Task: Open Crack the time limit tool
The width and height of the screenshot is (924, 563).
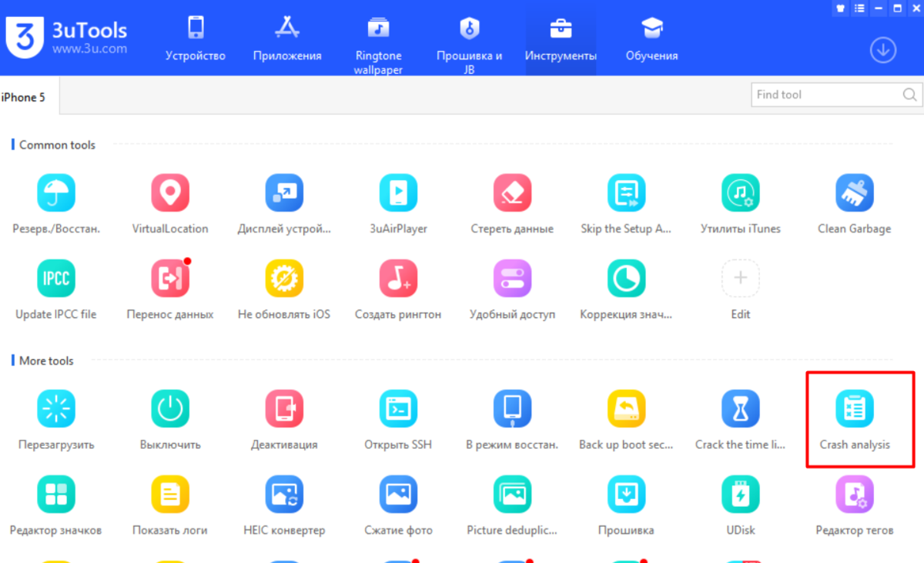Action: coord(740,409)
